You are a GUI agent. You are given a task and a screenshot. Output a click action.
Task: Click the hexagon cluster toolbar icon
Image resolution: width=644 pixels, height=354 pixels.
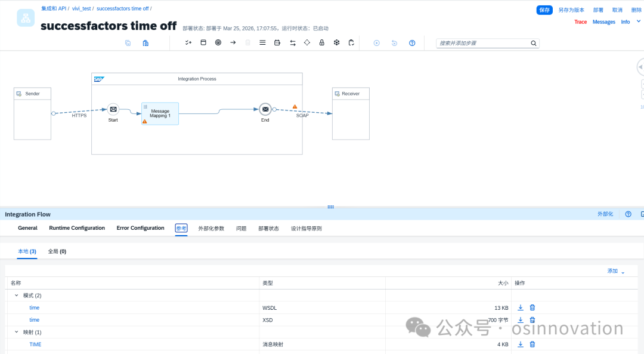tap(336, 43)
